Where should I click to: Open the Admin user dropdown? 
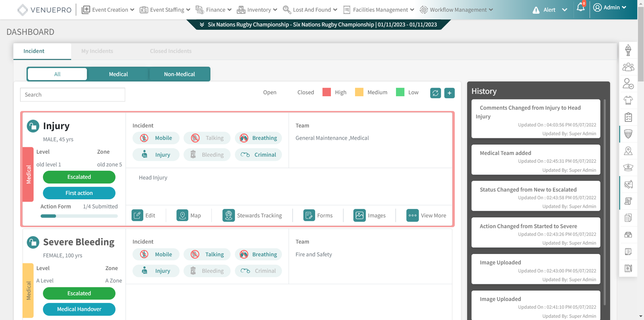click(x=610, y=8)
